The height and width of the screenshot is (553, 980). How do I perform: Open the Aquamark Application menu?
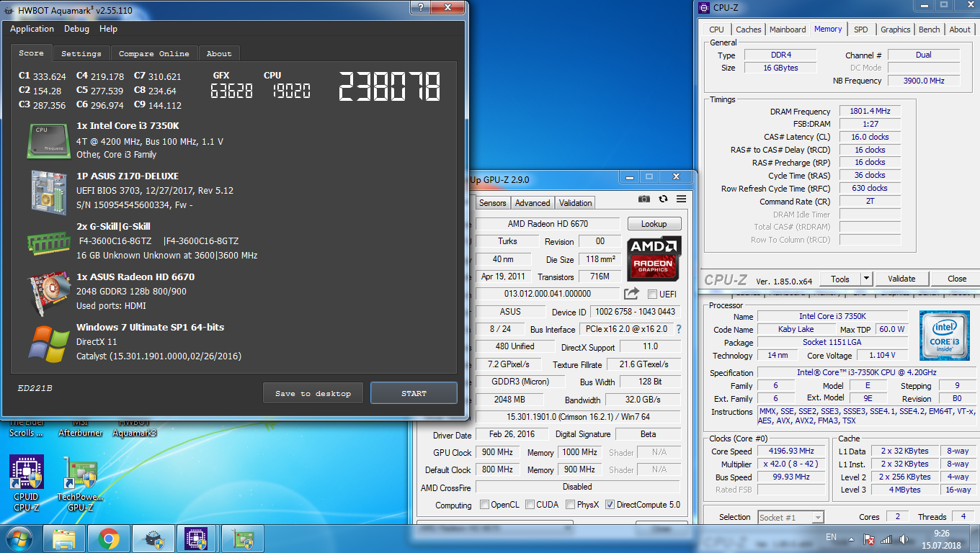pos(32,29)
